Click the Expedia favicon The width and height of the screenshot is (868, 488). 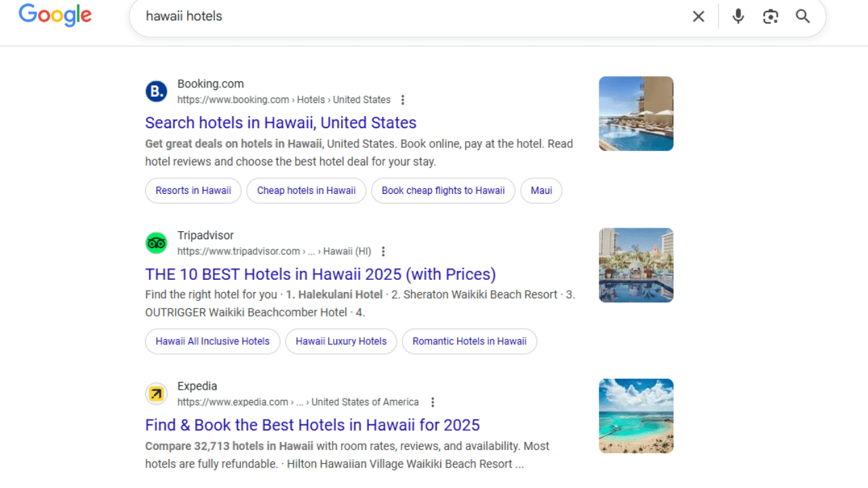tap(156, 393)
